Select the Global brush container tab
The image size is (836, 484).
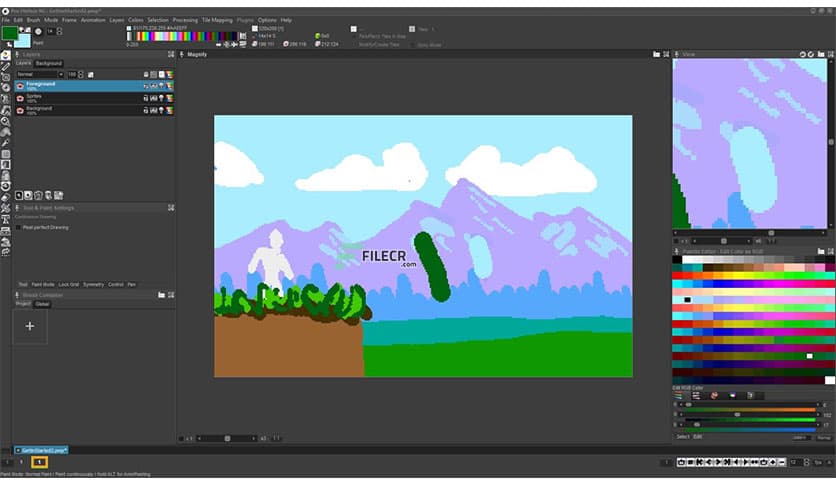(x=43, y=304)
